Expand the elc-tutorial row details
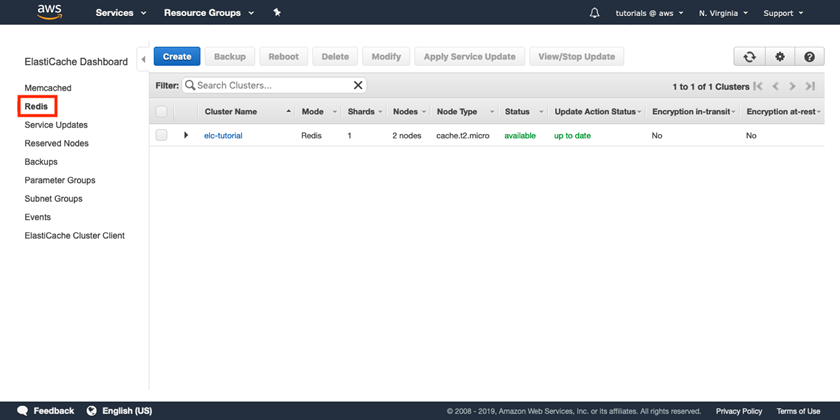840x420 pixels. click(186, 135)
